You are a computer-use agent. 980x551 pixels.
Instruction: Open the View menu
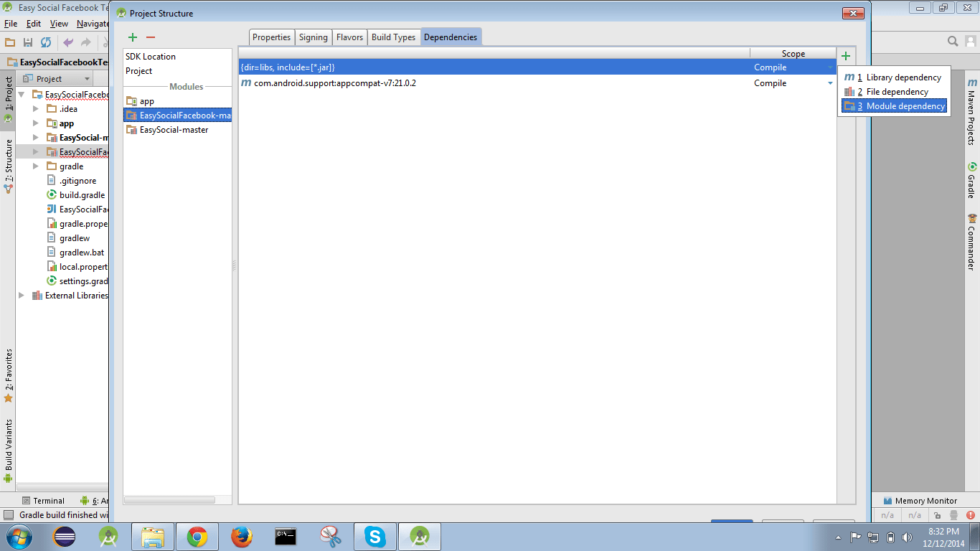pos(59,24)
